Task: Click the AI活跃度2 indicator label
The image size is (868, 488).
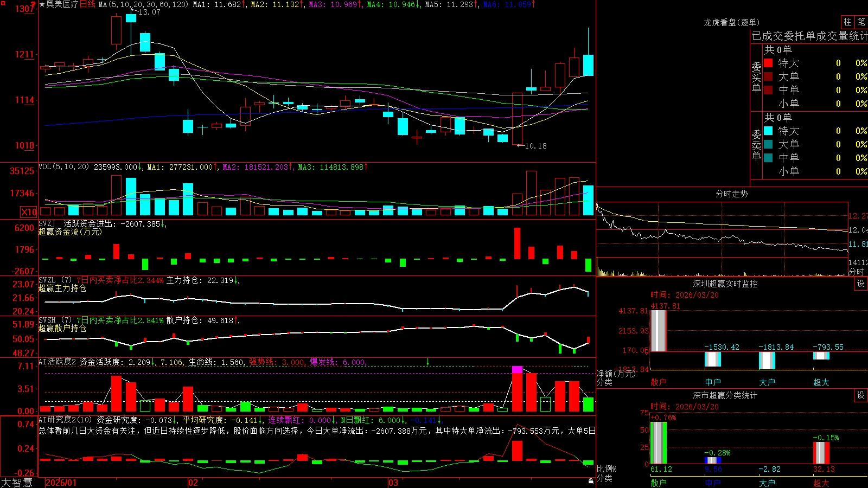Action: pyautogui.click(x=58, y=362)
